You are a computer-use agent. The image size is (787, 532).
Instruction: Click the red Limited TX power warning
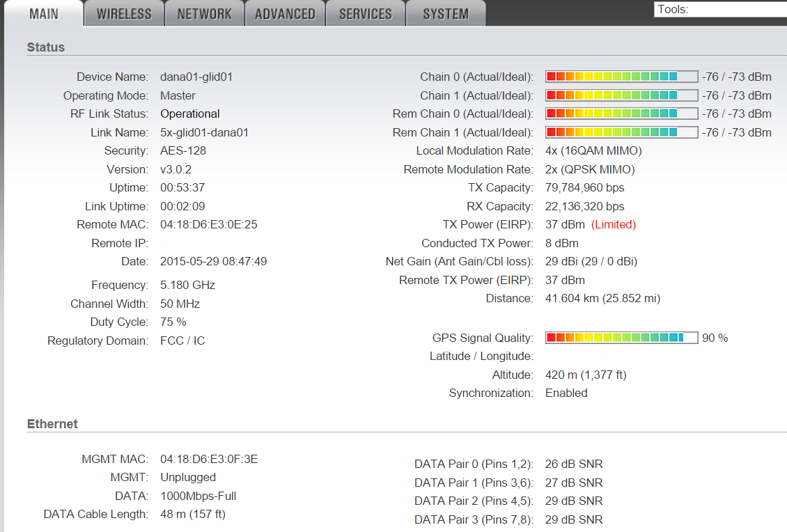(x=614, y=224)
